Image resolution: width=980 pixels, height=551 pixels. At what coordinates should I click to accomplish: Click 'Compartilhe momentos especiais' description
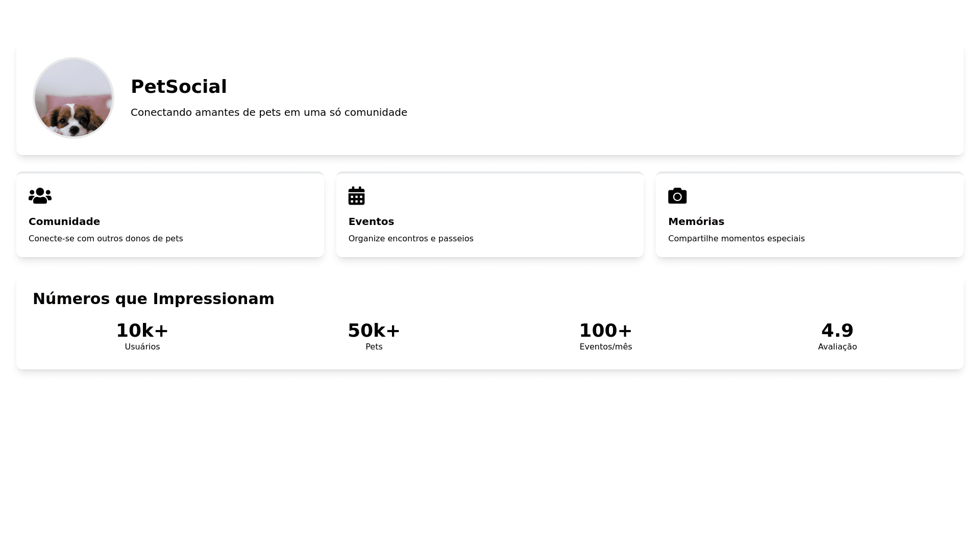coord(736,238)
